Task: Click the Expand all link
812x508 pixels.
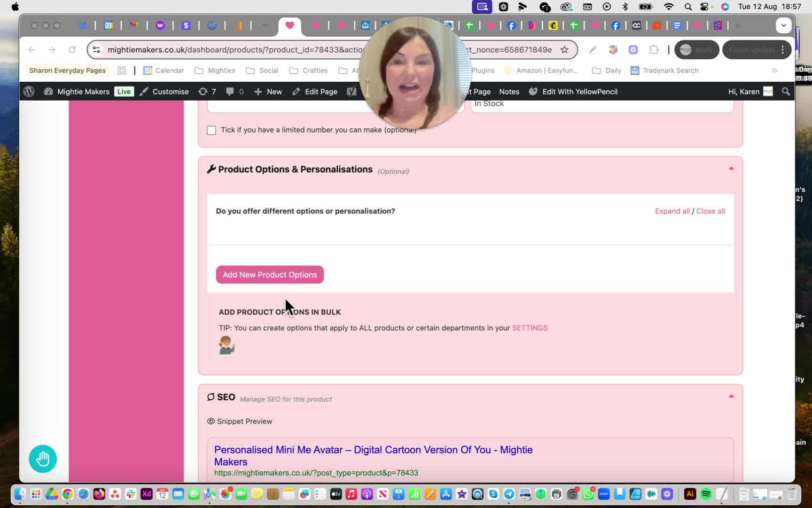Action: point(672,211)
